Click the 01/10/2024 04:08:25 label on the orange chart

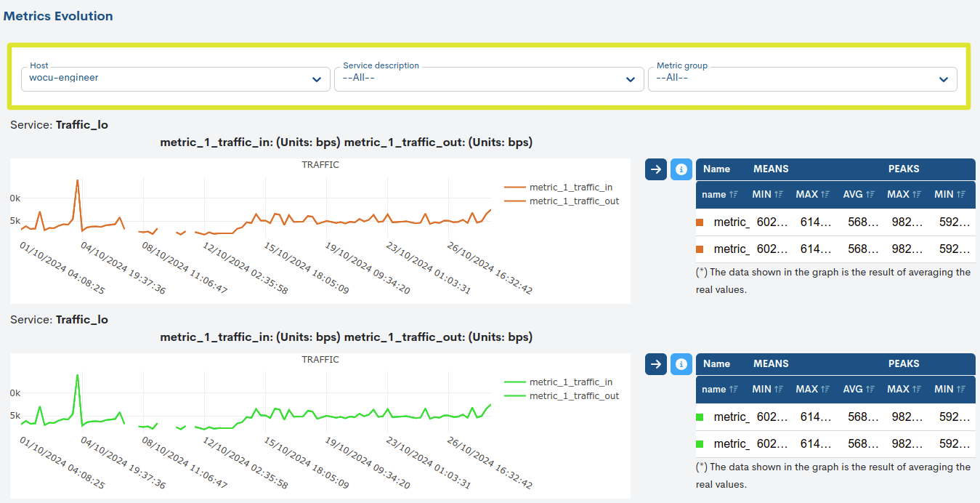(62, 268)
